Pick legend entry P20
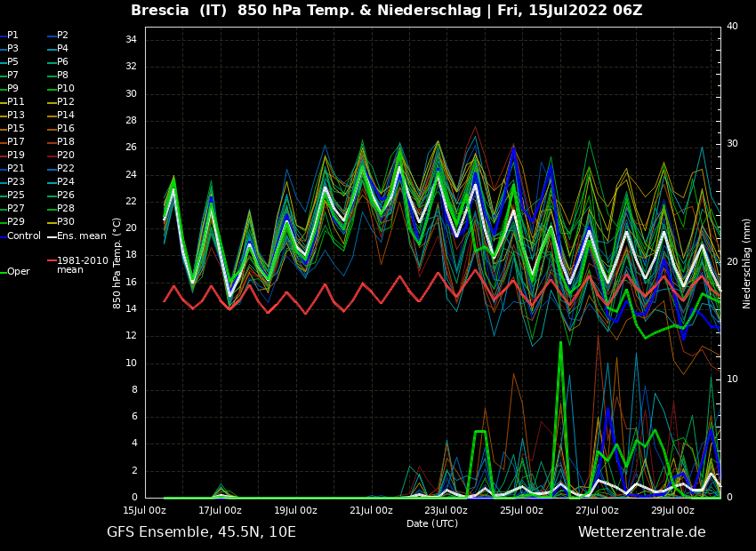The image size is (756, 551). 66,156
